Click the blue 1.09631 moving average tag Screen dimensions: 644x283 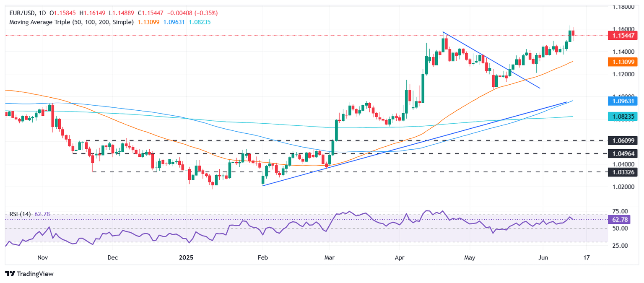pos(622,101)
